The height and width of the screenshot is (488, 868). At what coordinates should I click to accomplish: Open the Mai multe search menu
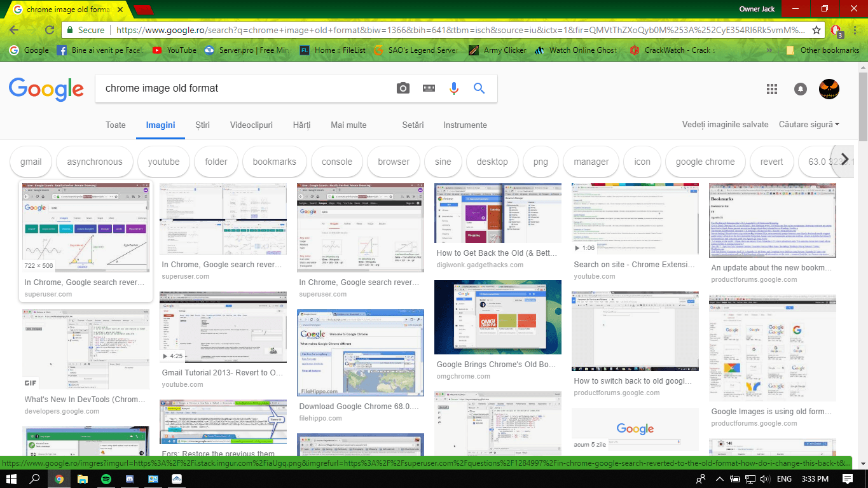348,125
